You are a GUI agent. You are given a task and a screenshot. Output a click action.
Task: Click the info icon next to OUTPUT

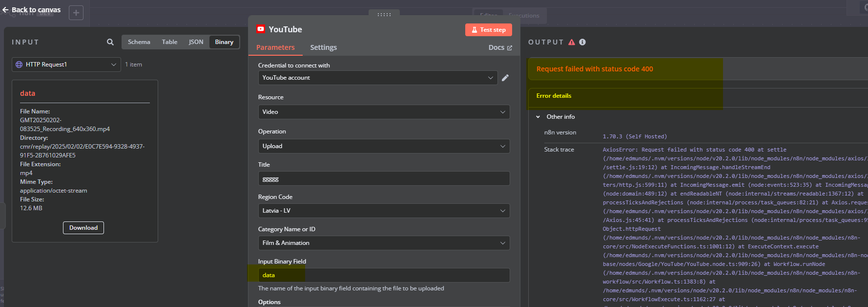pos(582,42)
